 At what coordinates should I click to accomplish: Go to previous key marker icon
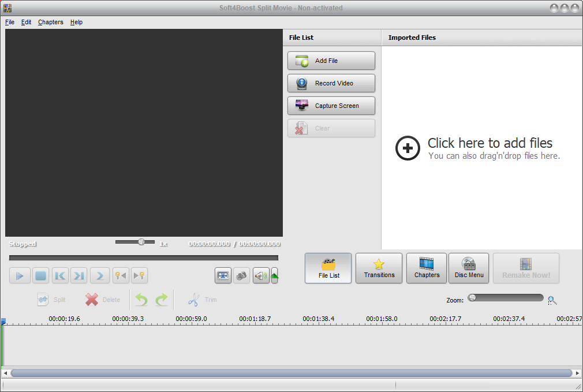point(121,275)
